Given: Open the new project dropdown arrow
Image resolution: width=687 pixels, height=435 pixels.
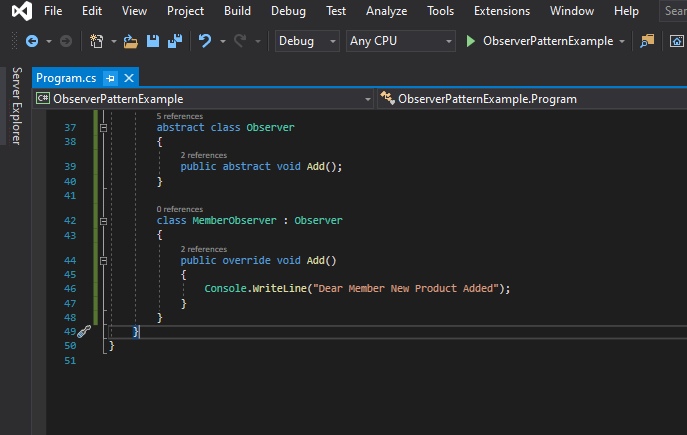Looking at the screenshot, I should (113, 42).
